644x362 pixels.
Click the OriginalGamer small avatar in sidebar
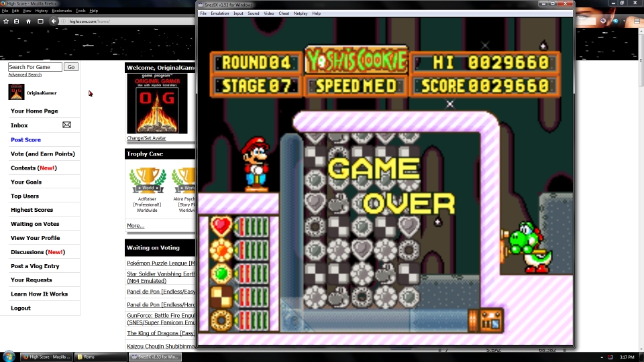pos(16,93)
